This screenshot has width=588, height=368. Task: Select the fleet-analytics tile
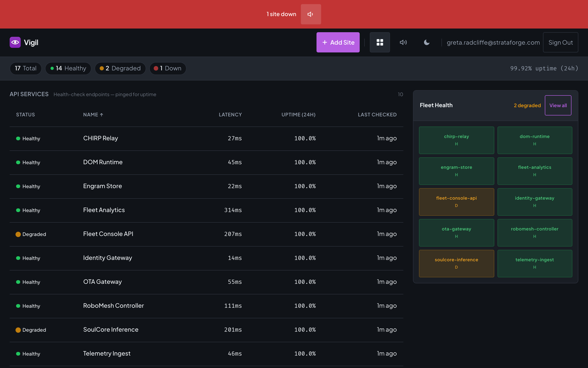click(x=535, y=171)
